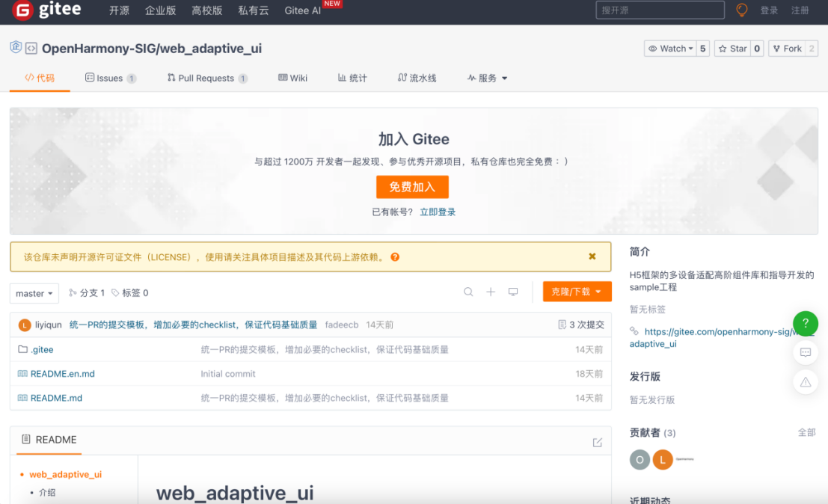Click the 介绍 outline entry
This screenshot has width=828, height=504.
pos(47,492)
